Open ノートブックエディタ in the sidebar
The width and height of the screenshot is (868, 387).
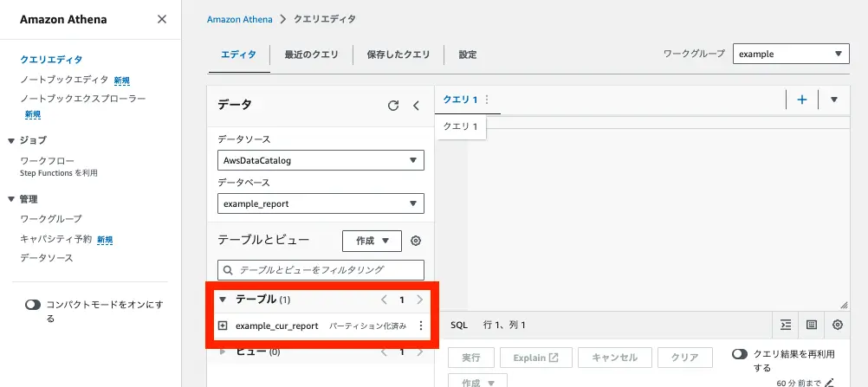point(64,80)
